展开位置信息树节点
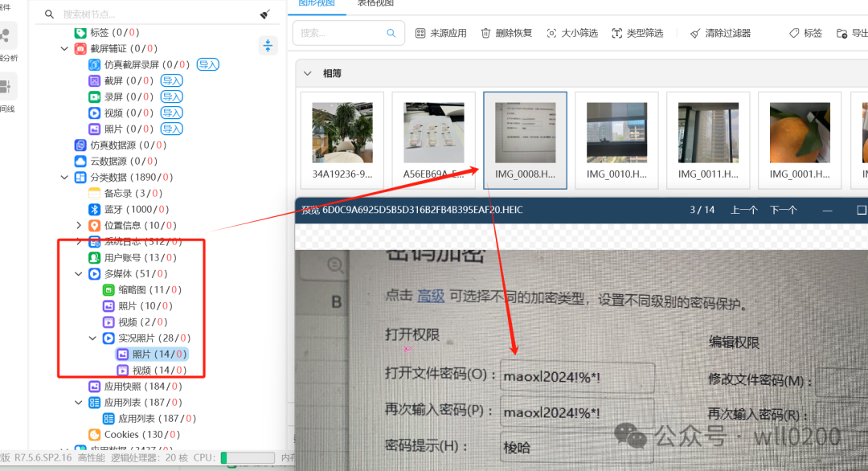This screenshot has width=868, height=471. coord(77,225)
